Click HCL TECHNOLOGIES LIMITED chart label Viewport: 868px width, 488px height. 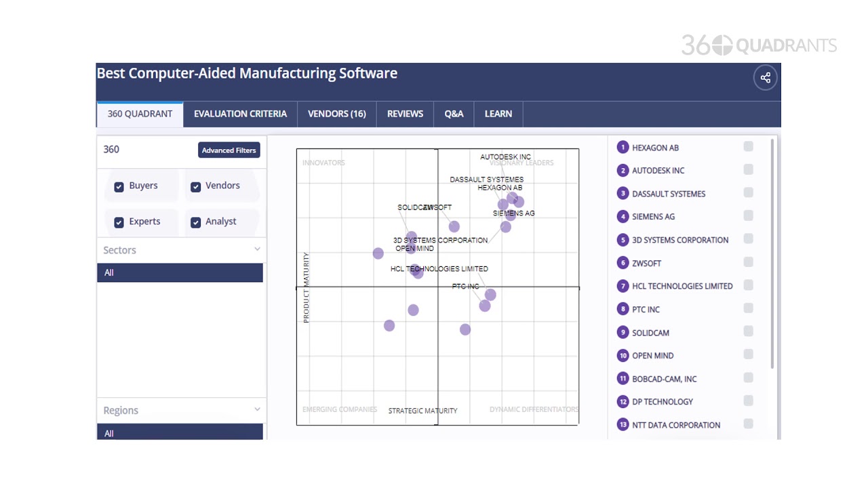(x=439, y=269)
